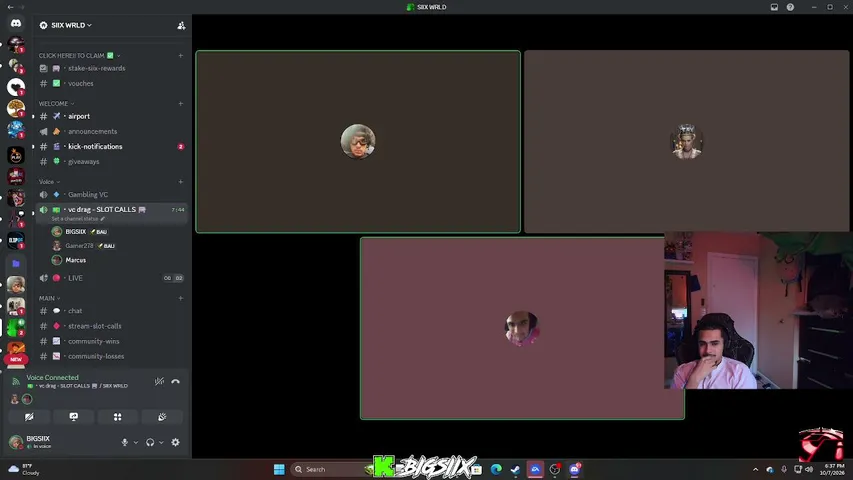Collapse the MAIN category
Viewport: 853px width, 480px height.
[49, 298]
